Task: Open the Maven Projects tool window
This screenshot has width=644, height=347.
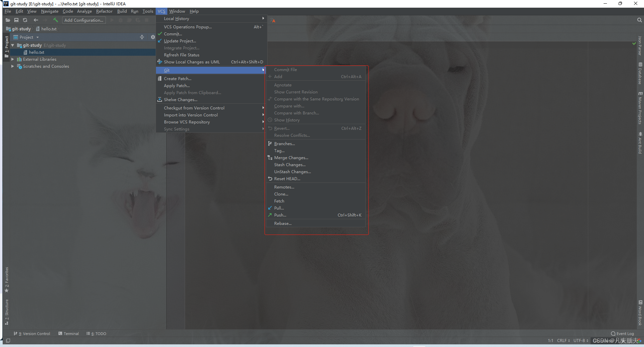Action: pos(640,108)
